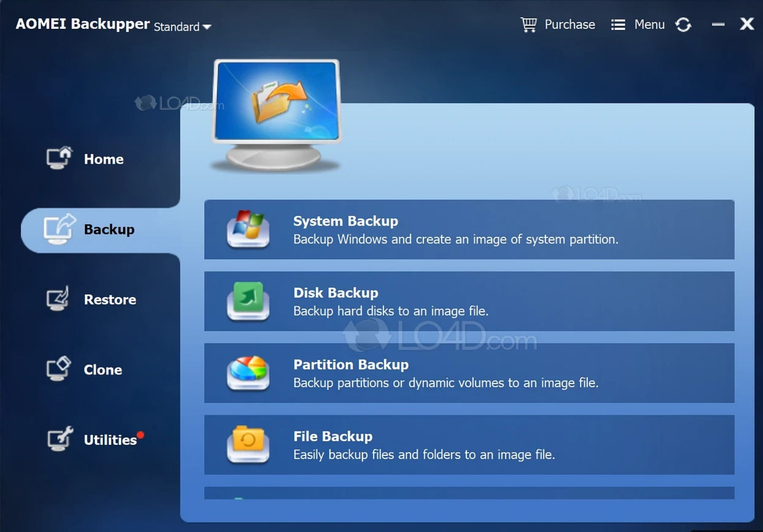Go to the Restore section

(x=91, y=300)
